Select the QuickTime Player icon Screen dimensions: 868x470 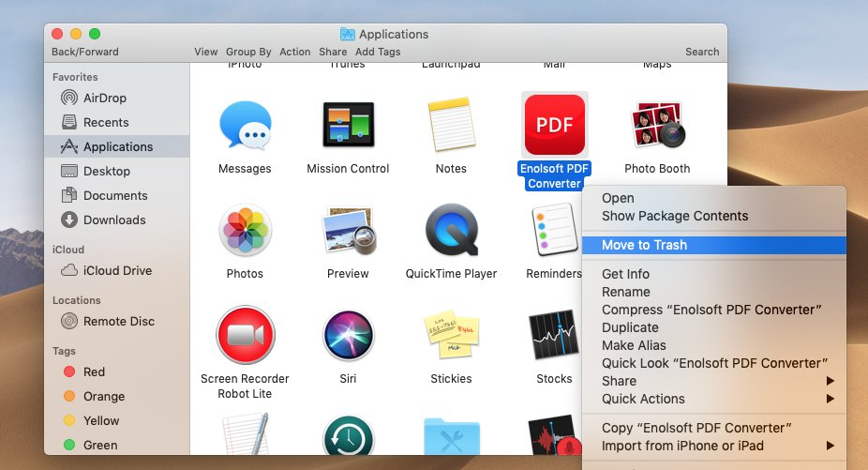point(451,230)
